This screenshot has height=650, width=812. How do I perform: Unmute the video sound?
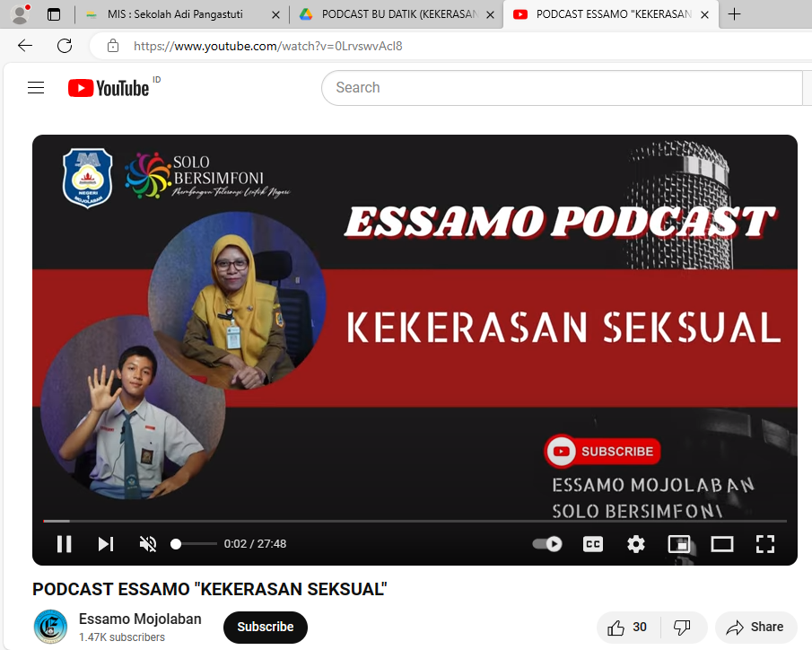(148, 544)
